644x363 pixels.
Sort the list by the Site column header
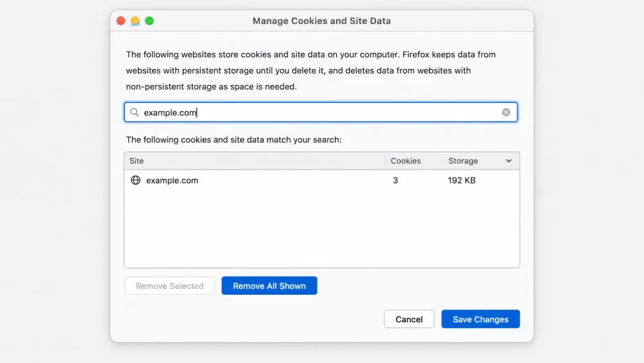pyautogui.click(x=254, y=161)
